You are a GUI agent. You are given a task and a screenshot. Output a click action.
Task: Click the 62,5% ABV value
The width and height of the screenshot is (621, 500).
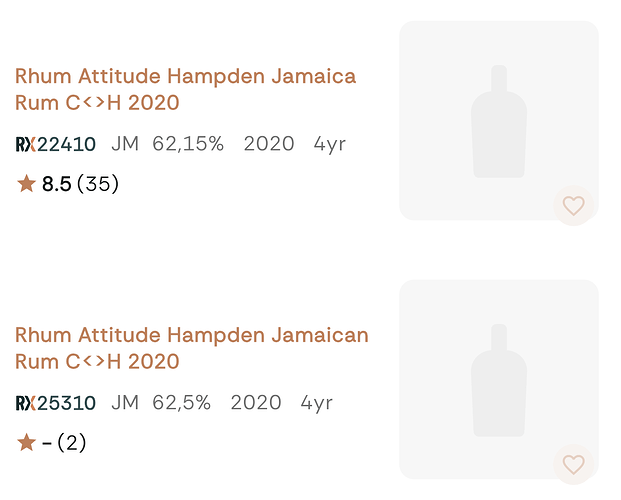point(181,403)
